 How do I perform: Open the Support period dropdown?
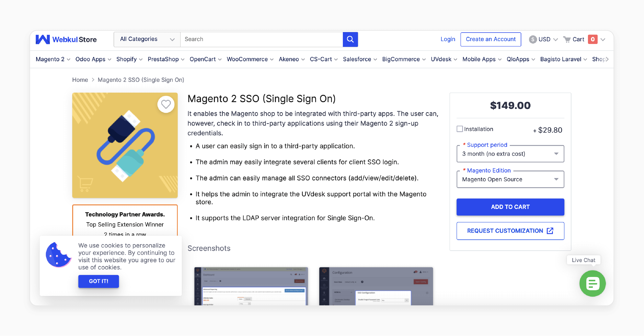(510, 154)
